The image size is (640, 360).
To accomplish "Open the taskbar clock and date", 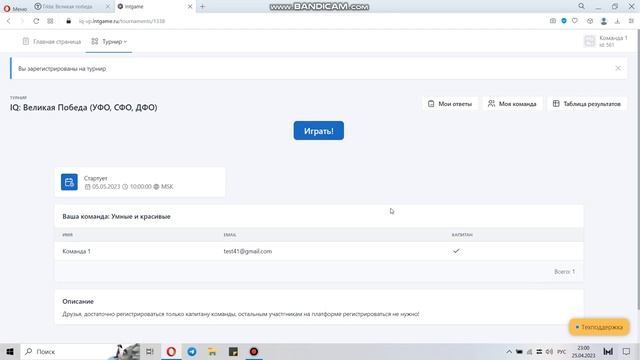I will click(x=584, y=351).
